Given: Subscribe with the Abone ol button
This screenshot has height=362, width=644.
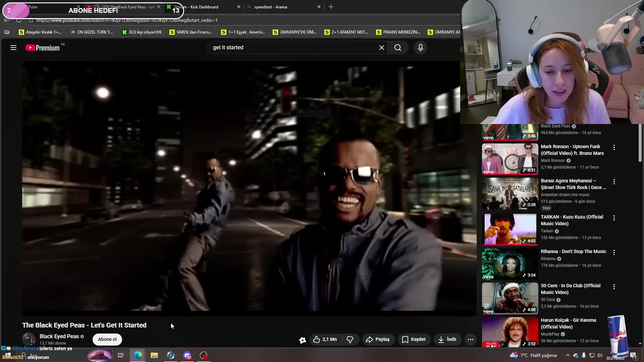Looking at the screenshot, I should pyautogui.click(x=107, y=339).
